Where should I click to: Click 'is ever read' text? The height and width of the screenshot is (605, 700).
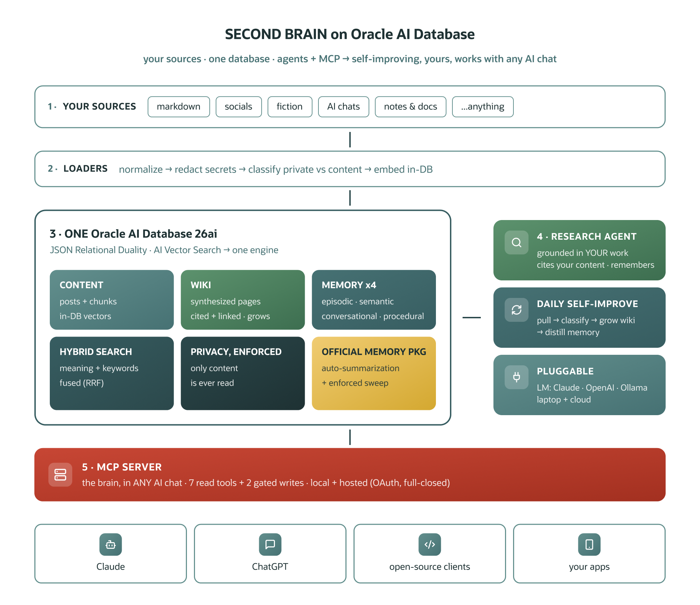pos(212,383)
